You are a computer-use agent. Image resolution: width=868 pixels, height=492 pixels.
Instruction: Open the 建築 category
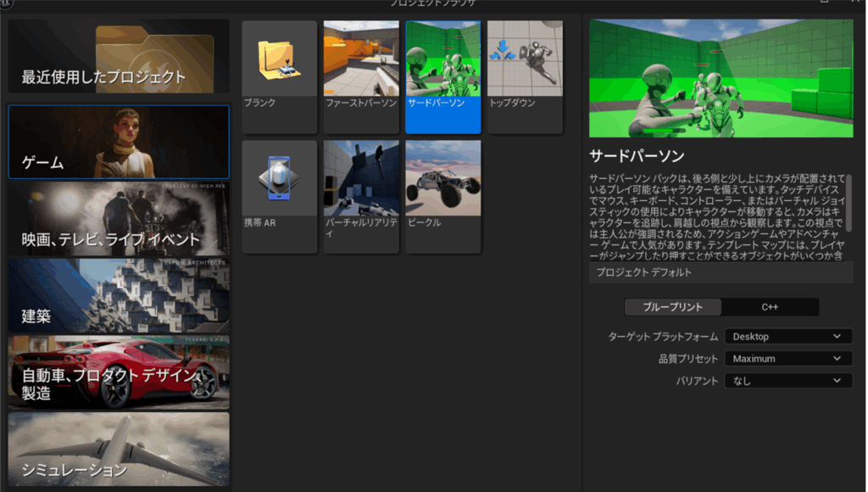point(119,295)
